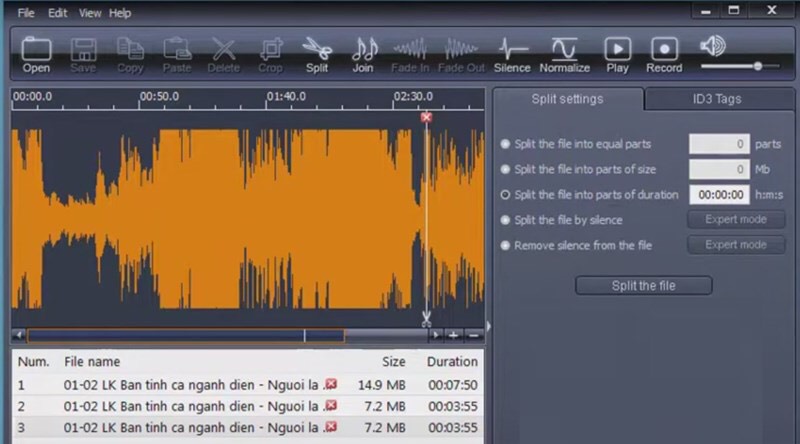The width and height of the screenshot is (800, 444).
Task: Switch to Split settings tab
Action: click(567, 99)
